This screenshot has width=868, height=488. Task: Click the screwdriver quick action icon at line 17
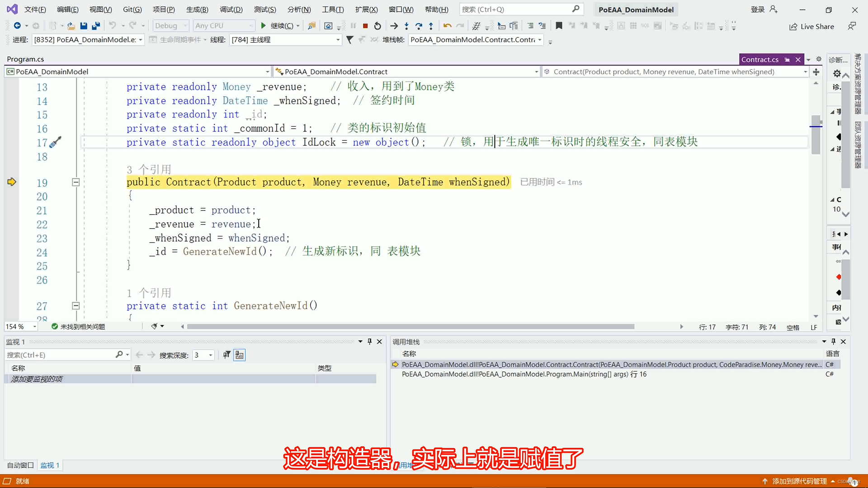click(x=55, y=142)
